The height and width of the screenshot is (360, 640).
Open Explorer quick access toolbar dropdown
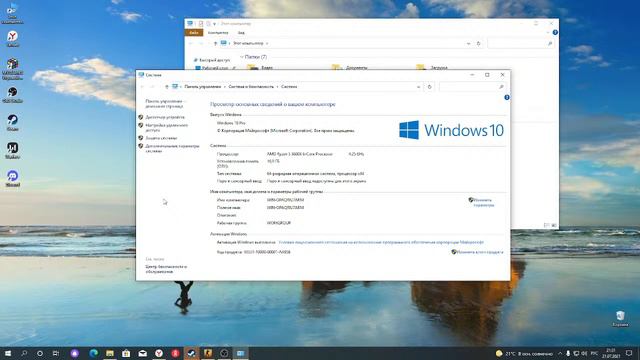(x=215, y=24)
